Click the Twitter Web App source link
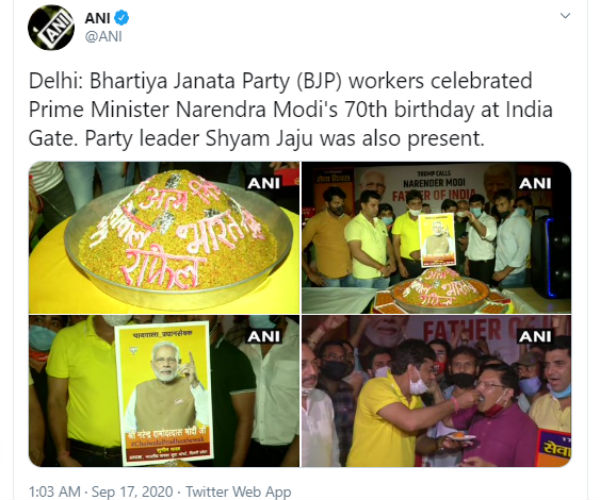The height and width of the screenshot is (500, 600). (x=238, y=491)
